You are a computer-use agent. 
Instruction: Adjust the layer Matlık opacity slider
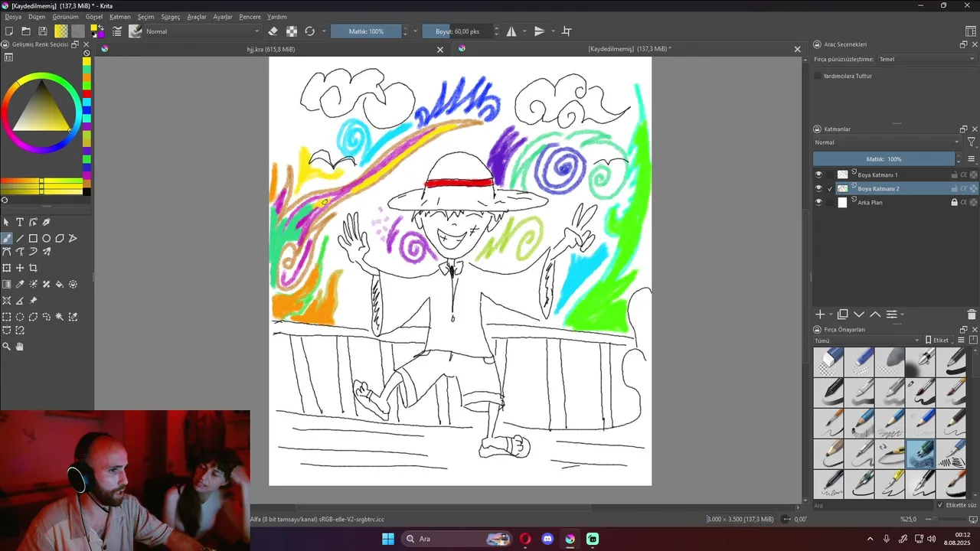pos(884,159)
